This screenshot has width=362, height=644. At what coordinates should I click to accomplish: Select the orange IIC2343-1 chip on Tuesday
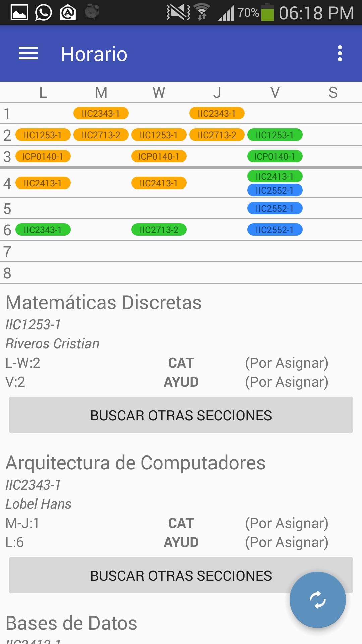coord(101,113)
